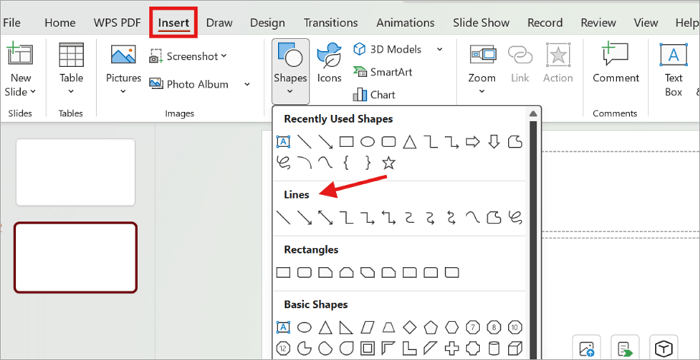Open the Review tab
Viewport: 700px width, 360px height.
click(598, 23)
